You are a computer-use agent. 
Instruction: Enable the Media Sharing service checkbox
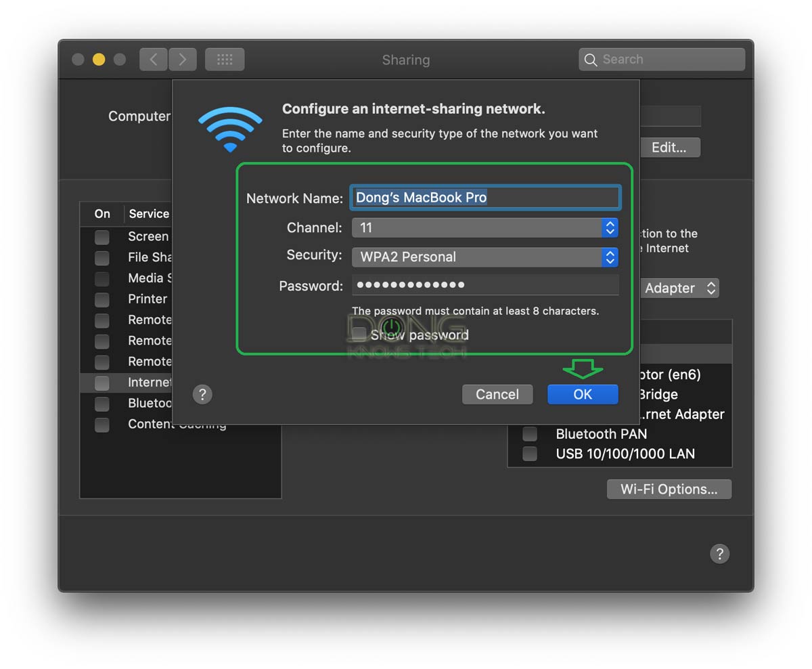coord(101,278)
